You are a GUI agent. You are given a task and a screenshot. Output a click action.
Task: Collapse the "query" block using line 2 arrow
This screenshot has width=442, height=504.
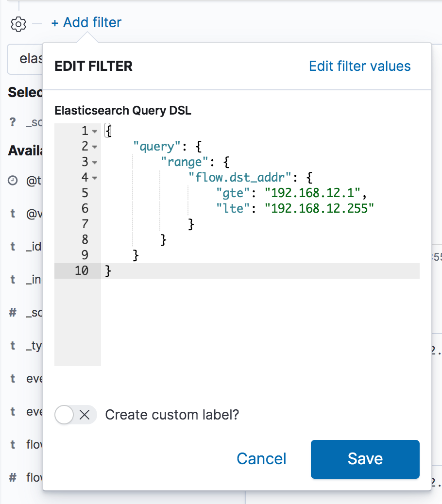(x=94, y=146)
